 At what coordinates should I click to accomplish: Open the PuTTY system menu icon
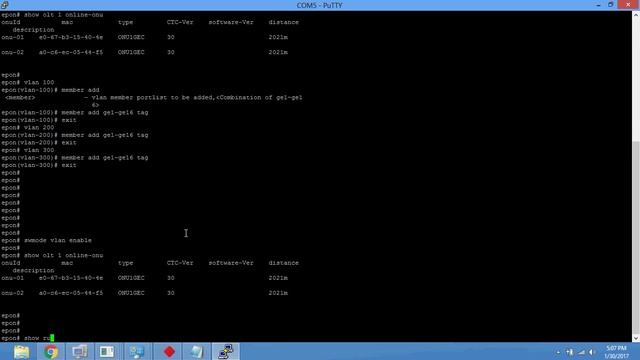tap(4, 5)
